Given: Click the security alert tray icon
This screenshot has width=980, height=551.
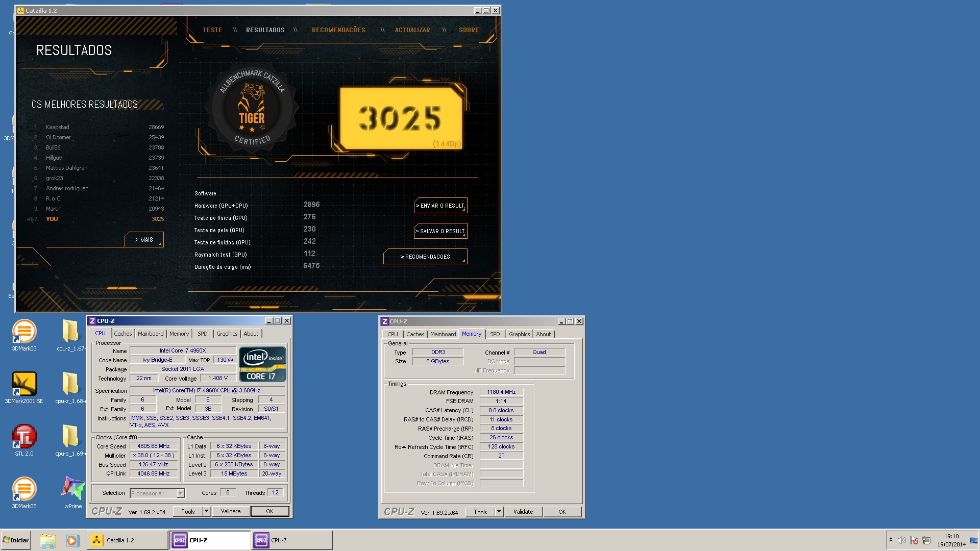Looking at the screenshot, I should (914, 540).
